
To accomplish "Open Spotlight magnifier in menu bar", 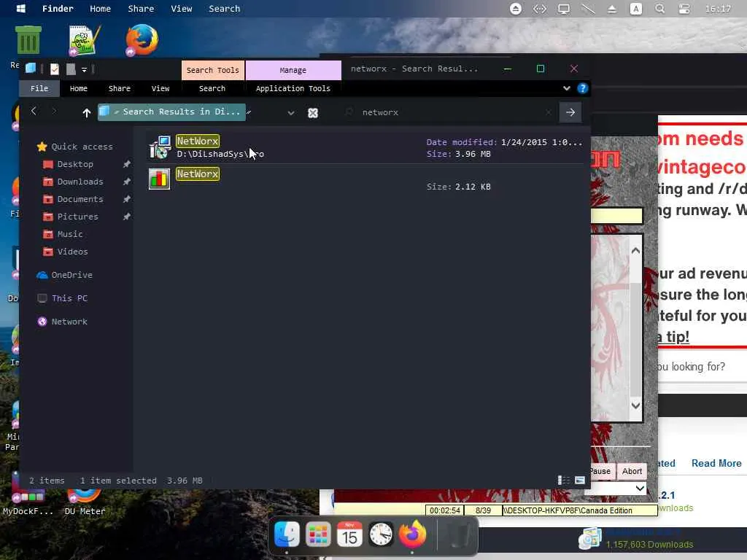I will point(659,9).
